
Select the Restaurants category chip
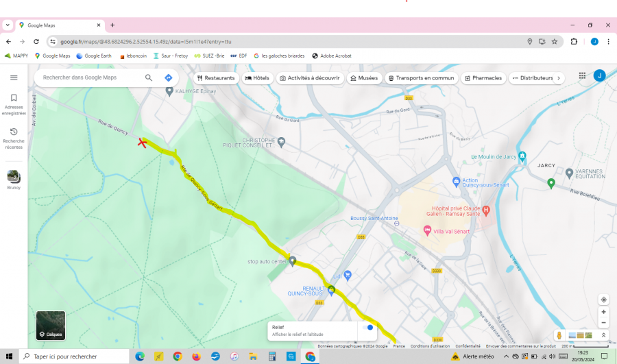[215, 78]
